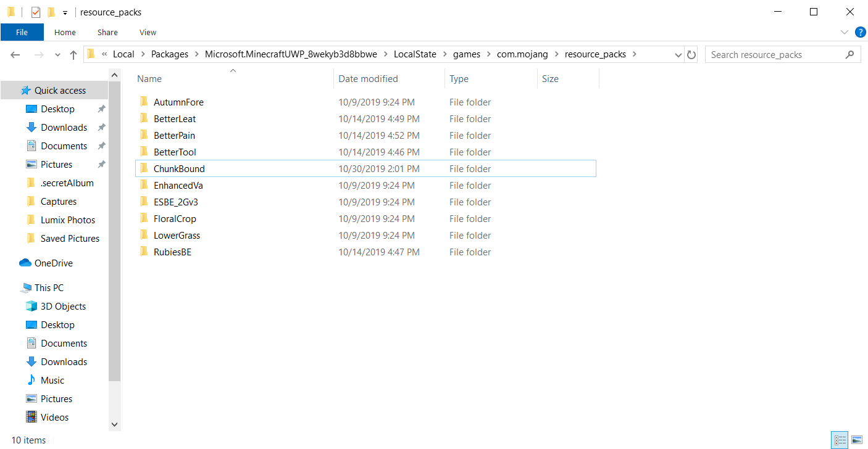Open Help with the blue question mark
The width and height of the screenshot is (868, 449).
[860, 32]
